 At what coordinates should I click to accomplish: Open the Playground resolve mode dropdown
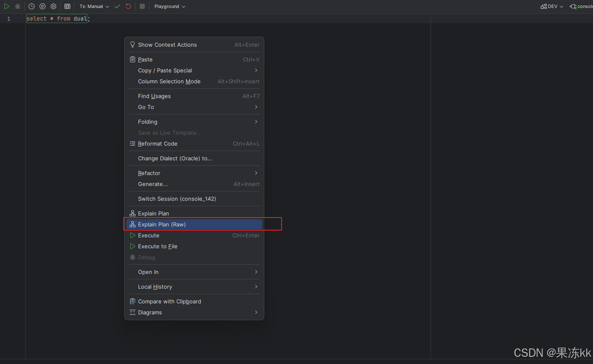pos(170,6)
